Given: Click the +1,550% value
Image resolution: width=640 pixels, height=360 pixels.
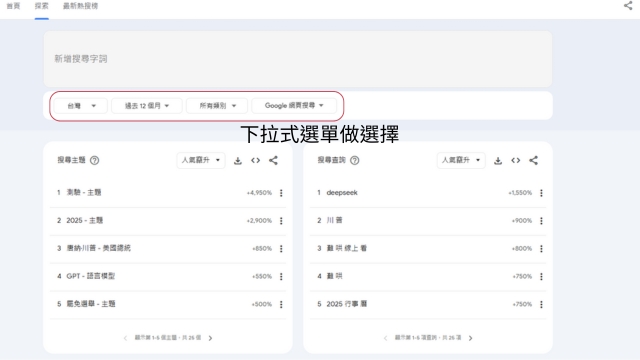Looking at the screenshot, I should 520,193.
